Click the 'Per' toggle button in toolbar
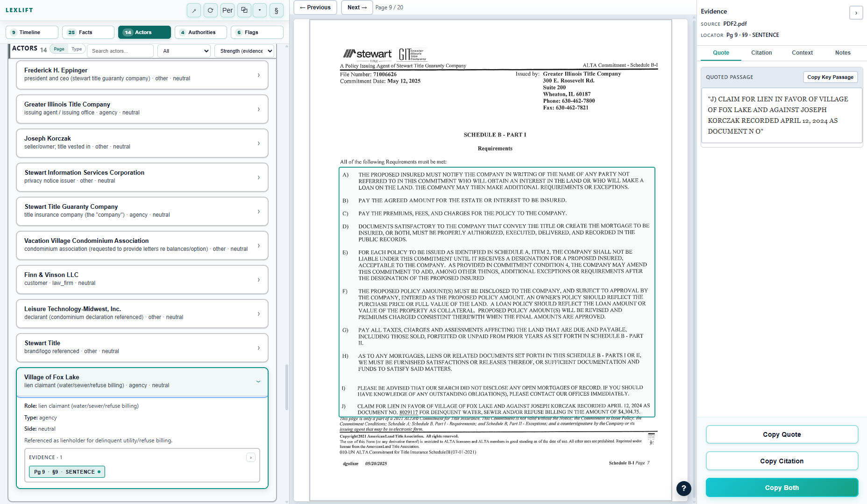 tap(227, 10)
